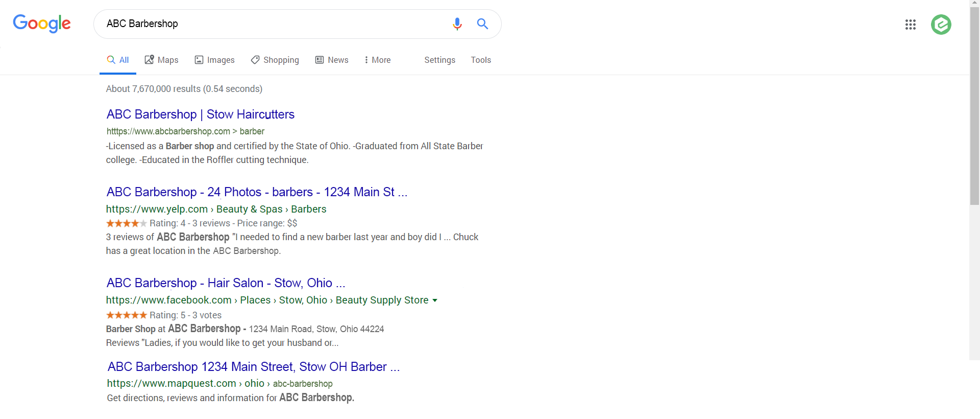Click the Shopping tag icon
The height and width of the screenshot is (419, 980).
[255, 60]
